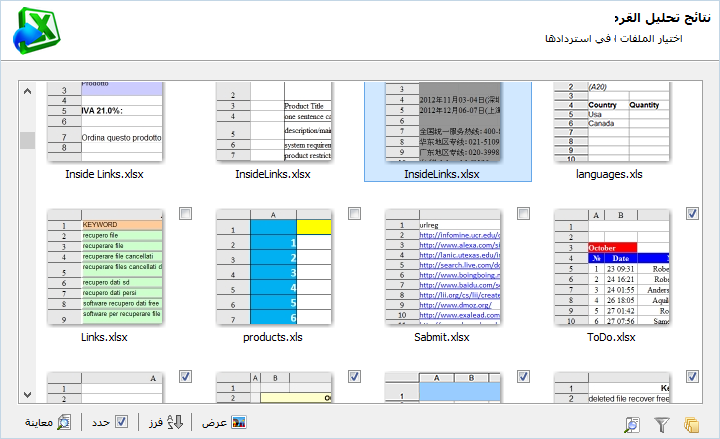Click the vertical scrollbar thumb
The width and height of the screenshot is (720, 439).
click(x=28, y=140)
